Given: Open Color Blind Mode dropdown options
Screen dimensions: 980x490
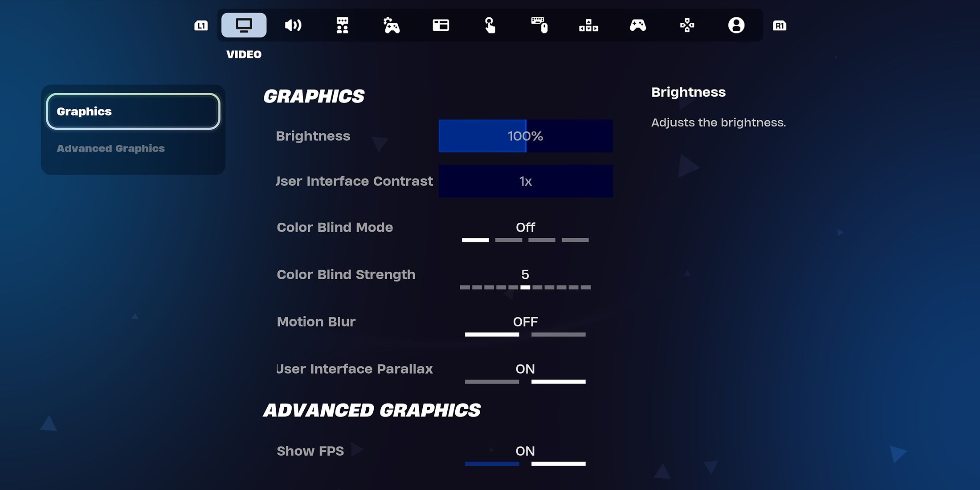Looking at the screenshot, I should coord(525,227).
